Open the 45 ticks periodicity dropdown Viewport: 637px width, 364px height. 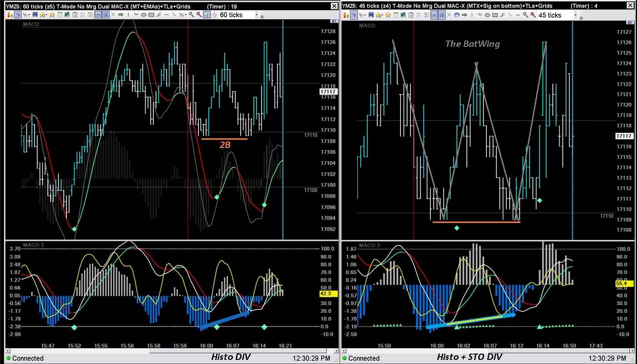(x=575, y=15)
